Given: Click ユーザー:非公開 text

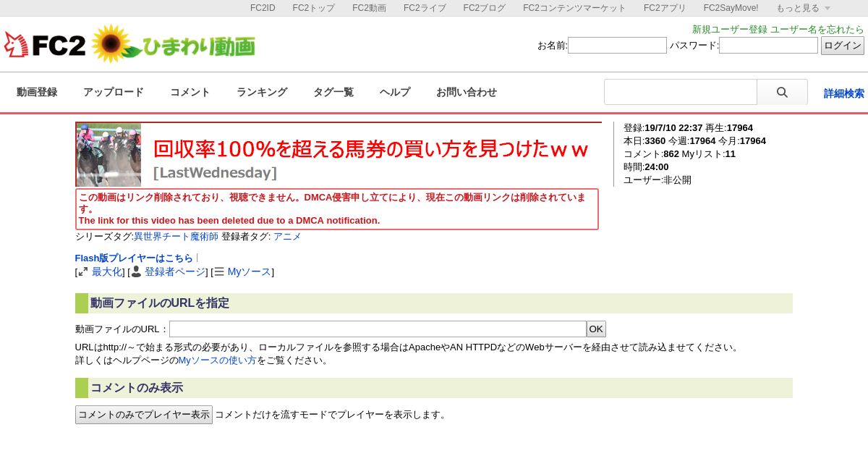Looking at the screenshot, I should tap(658, 180).
